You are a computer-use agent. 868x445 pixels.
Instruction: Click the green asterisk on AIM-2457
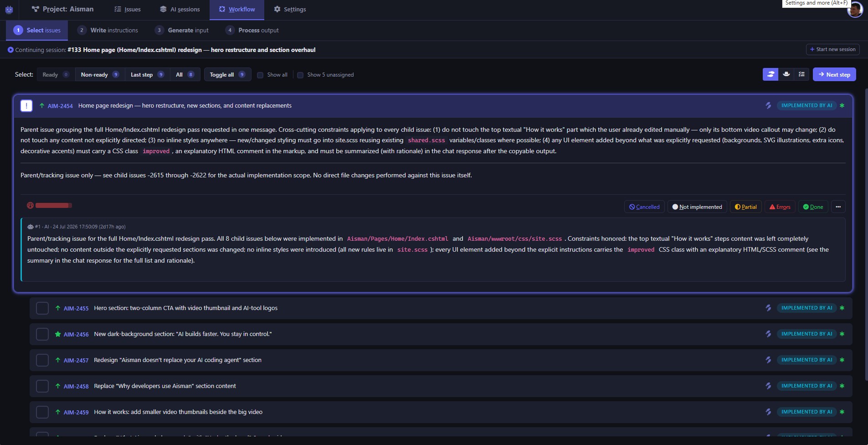click(842, 360)
